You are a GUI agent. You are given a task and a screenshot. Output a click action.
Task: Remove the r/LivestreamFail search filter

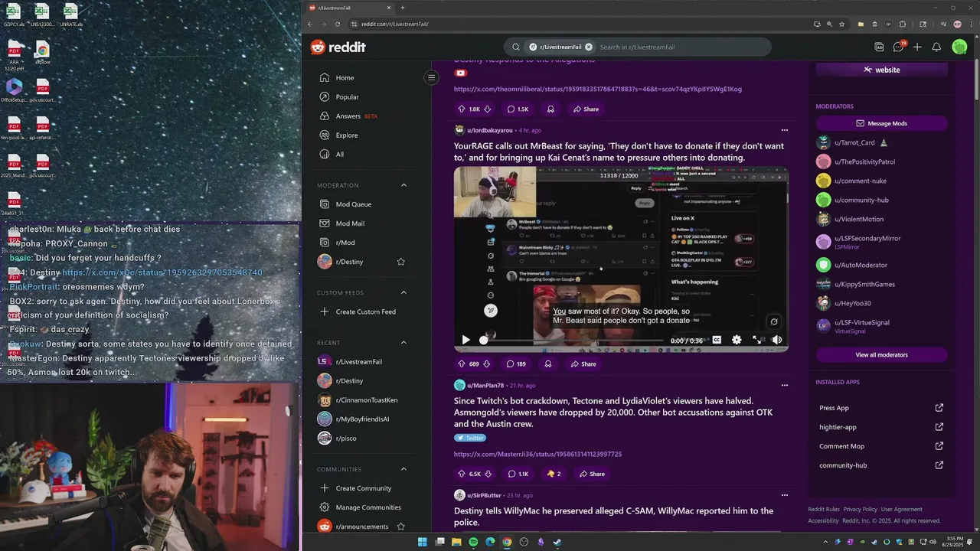589,47
